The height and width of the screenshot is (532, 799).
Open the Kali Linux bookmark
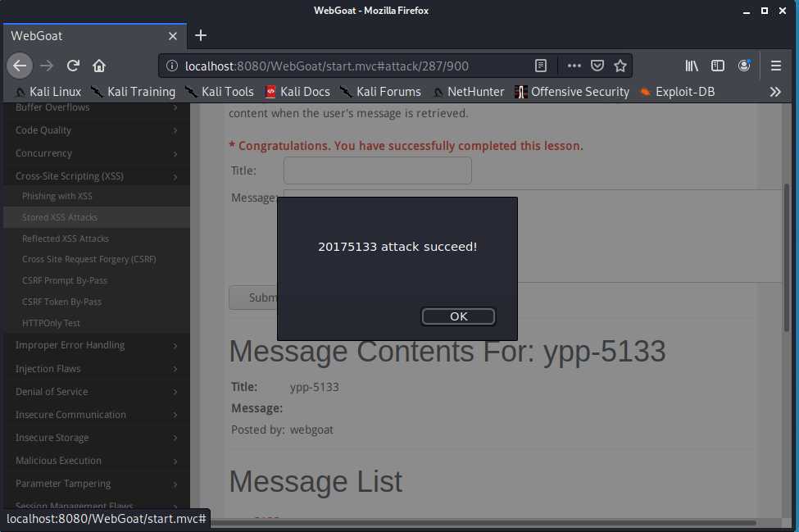pos(48,92)
